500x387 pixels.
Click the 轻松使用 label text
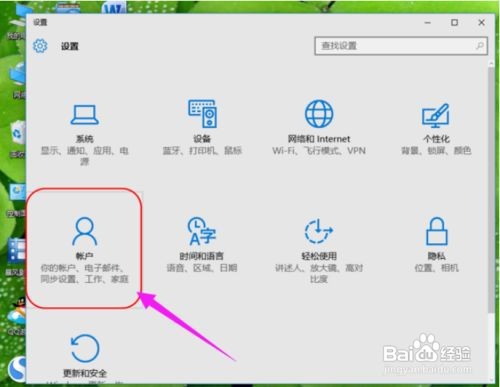pos(319,256)
